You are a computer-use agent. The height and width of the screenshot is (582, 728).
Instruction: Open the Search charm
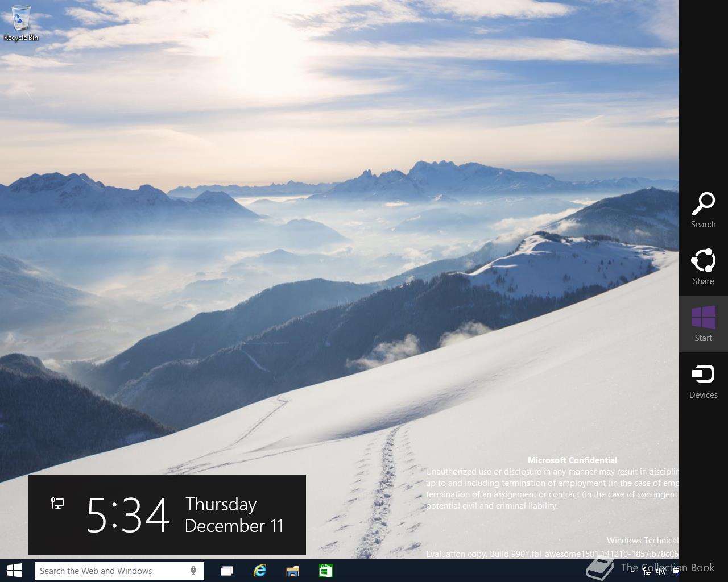click(703, 210)
